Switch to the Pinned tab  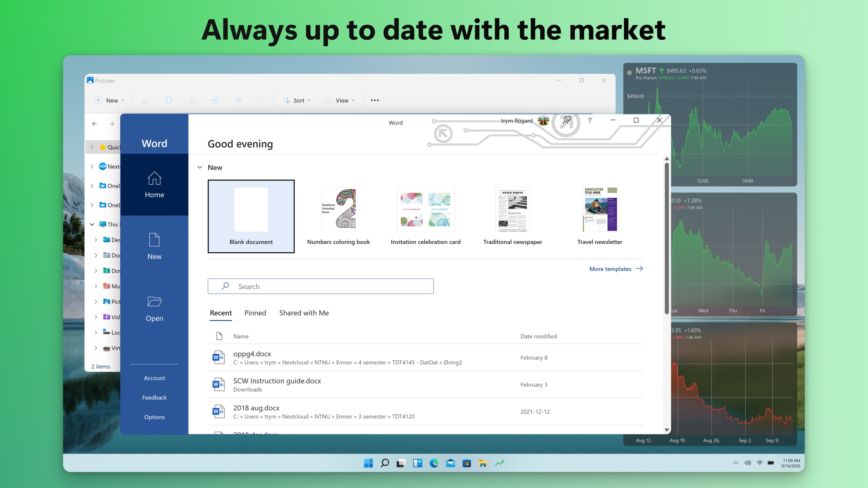point(255,313)
